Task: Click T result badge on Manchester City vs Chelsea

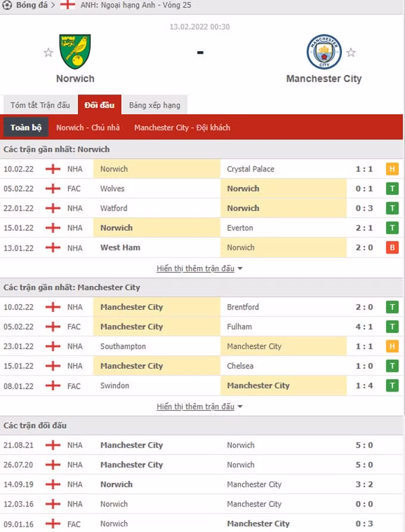Action: tap(392, 366)
